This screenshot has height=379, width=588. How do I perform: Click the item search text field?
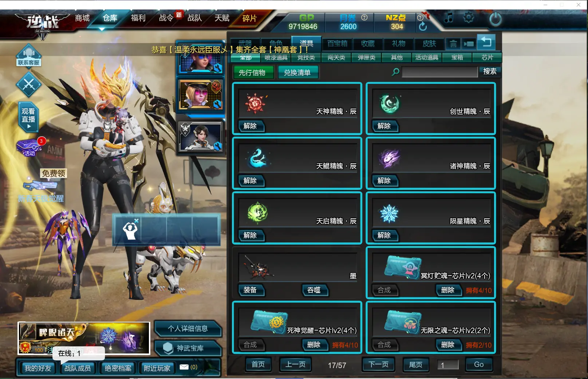coord(439,72)
